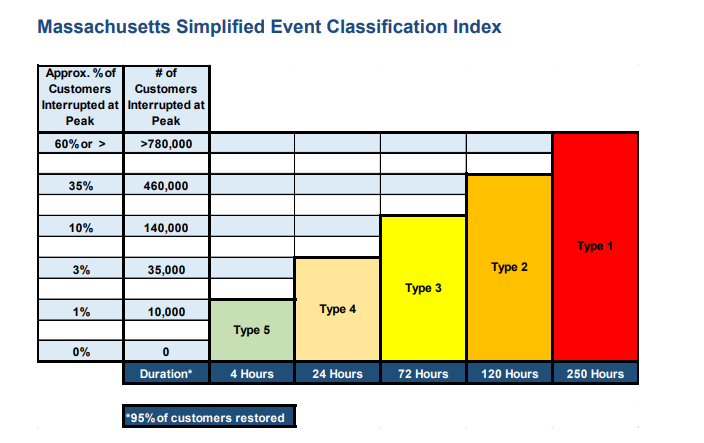704x443 pixels.
Task: Click the 140,000 cell
Action: click(166, 227)
